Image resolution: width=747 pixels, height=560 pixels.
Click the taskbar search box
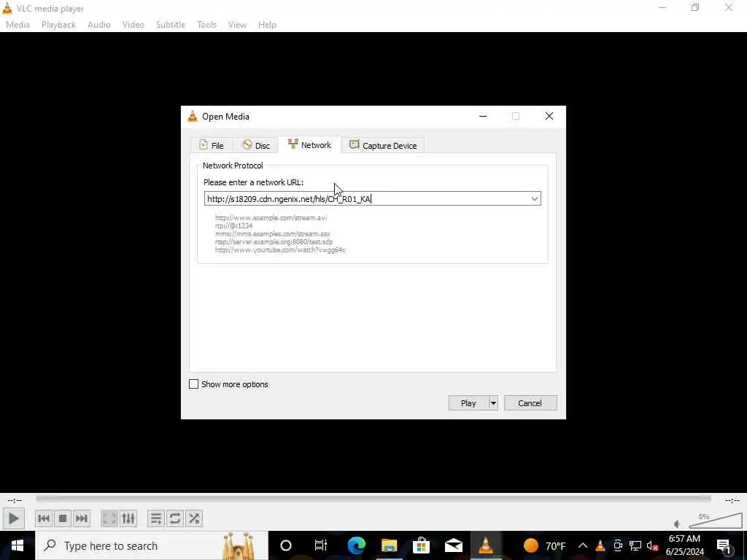152,545
